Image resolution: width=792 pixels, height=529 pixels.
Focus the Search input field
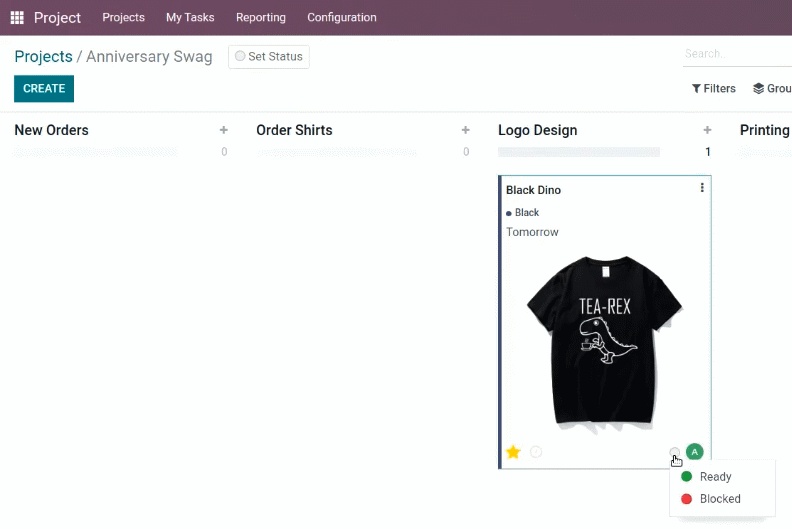(x=737, y=54)
